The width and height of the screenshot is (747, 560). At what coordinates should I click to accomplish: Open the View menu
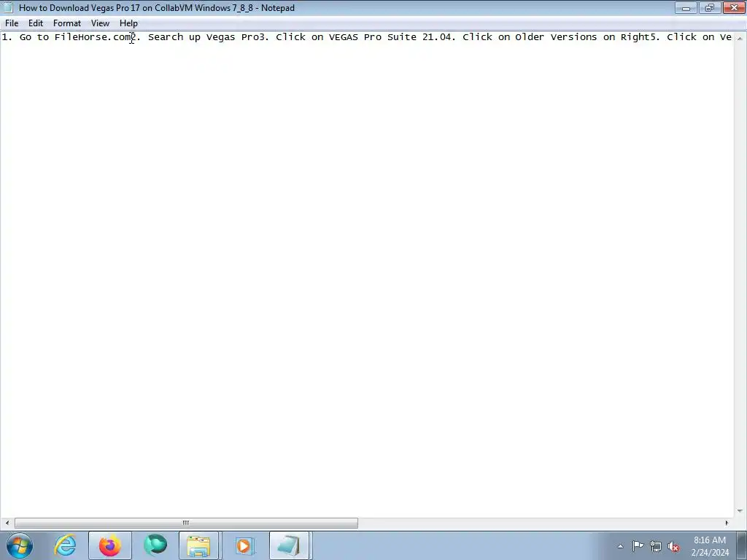(100, 23)
